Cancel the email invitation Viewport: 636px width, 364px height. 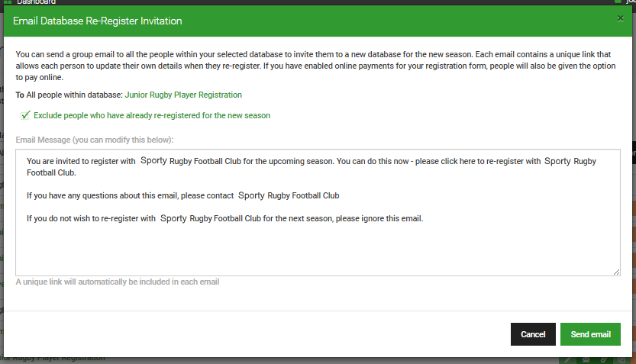(x=533, y=334)
